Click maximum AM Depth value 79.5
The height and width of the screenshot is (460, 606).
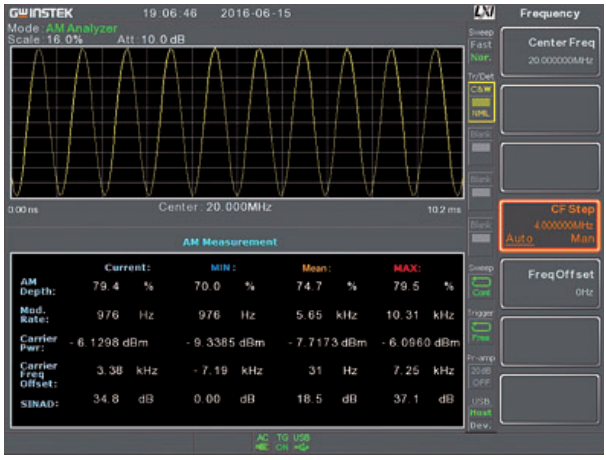[406, 286]
